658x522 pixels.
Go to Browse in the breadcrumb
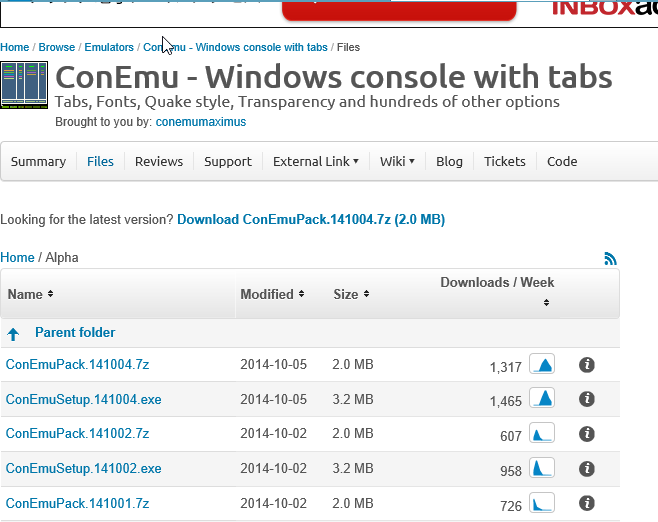pos(57,47)
